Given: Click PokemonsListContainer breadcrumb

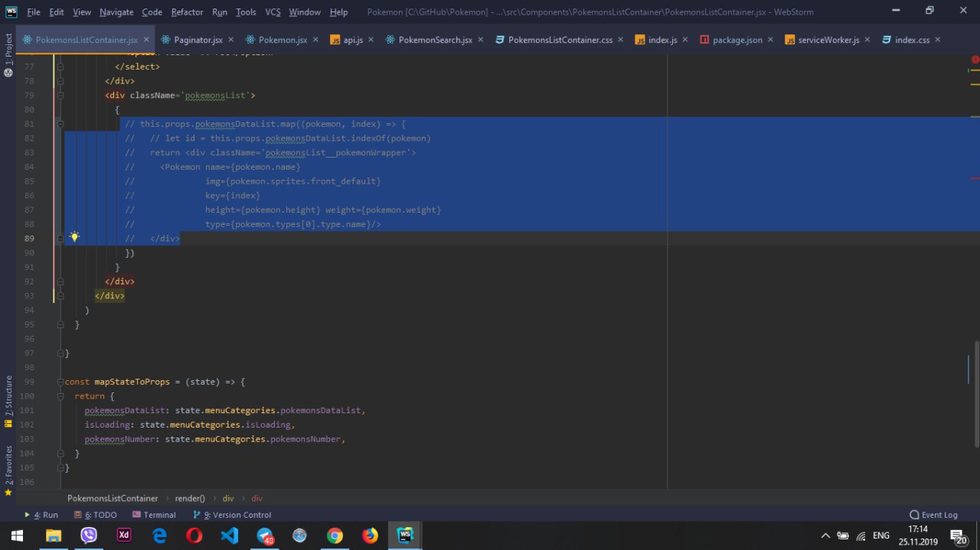Looking at the screenshot, I should point(113,498).
